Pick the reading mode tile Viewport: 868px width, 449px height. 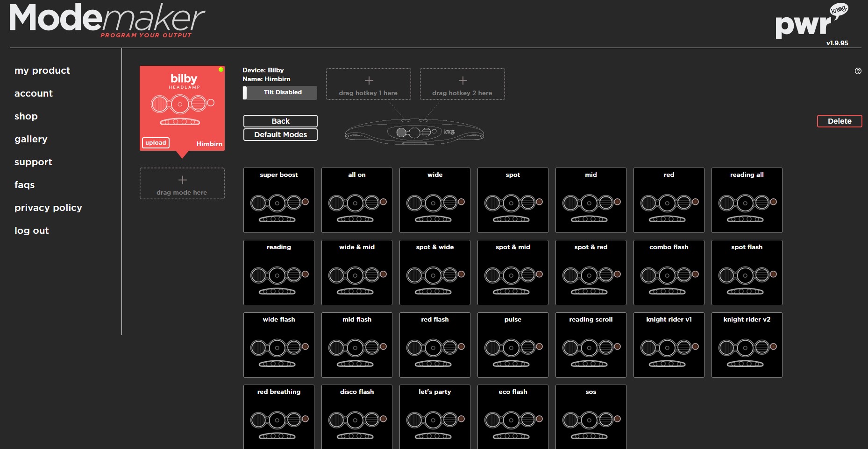(279, 273)
